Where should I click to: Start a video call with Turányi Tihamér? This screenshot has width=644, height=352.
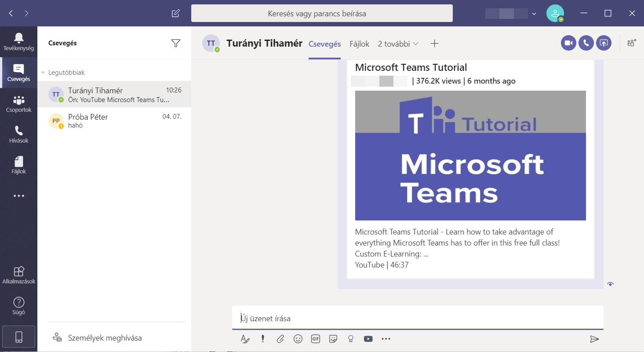point(568,43)
